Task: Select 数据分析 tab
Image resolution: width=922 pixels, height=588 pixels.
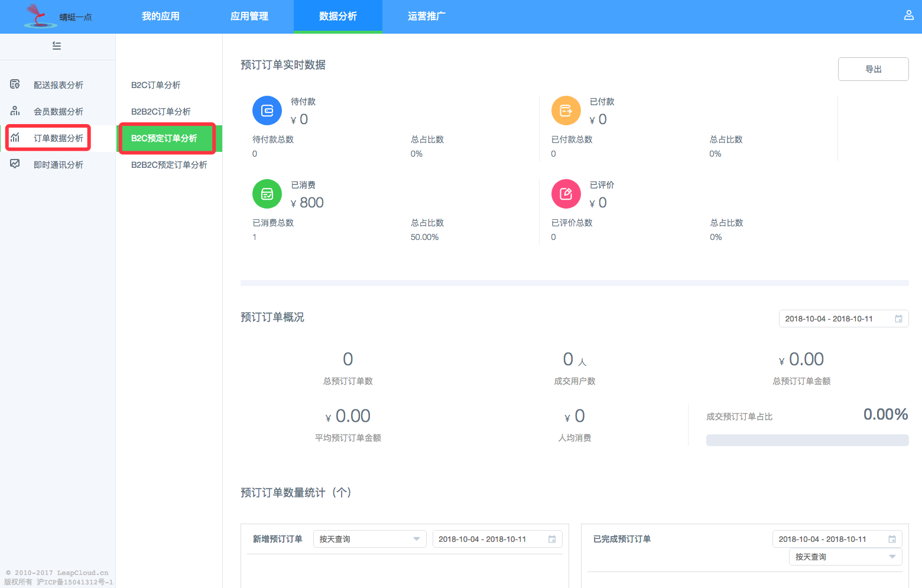Action: click(x=338, y=17)
